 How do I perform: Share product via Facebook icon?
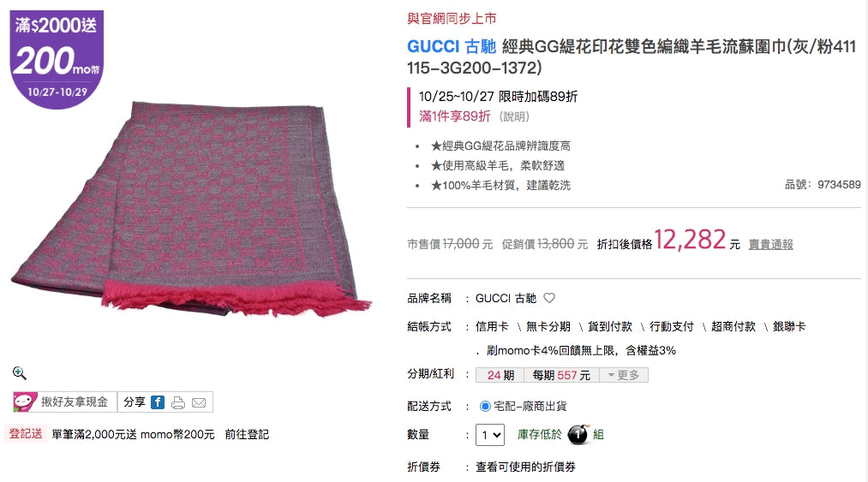click(x=158, y=402)
